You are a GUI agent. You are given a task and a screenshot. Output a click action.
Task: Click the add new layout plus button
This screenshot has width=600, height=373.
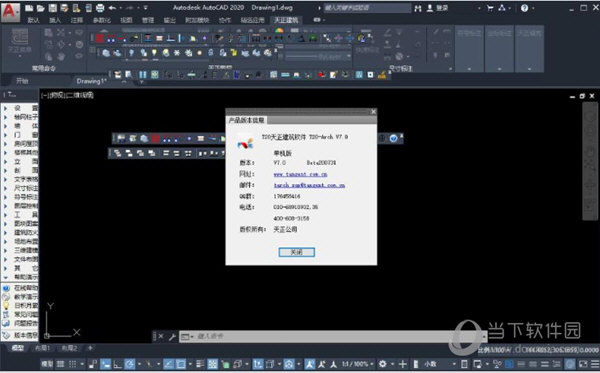point(90,348)
